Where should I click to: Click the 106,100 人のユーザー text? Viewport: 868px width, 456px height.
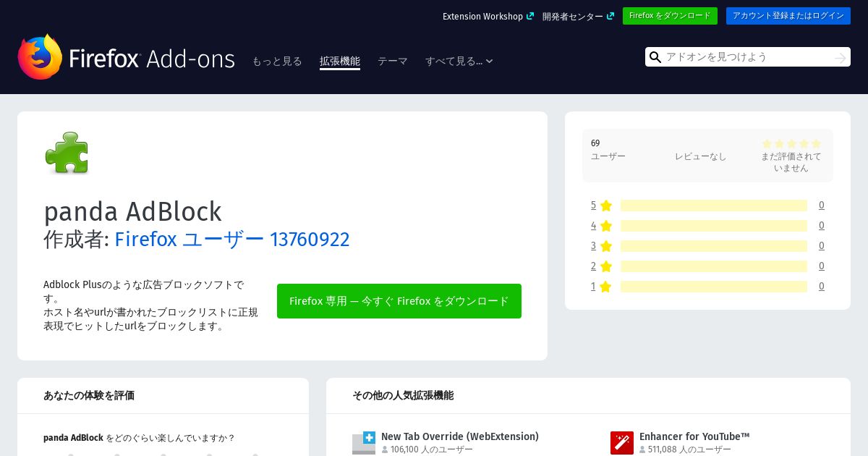(x=432, y=449)
